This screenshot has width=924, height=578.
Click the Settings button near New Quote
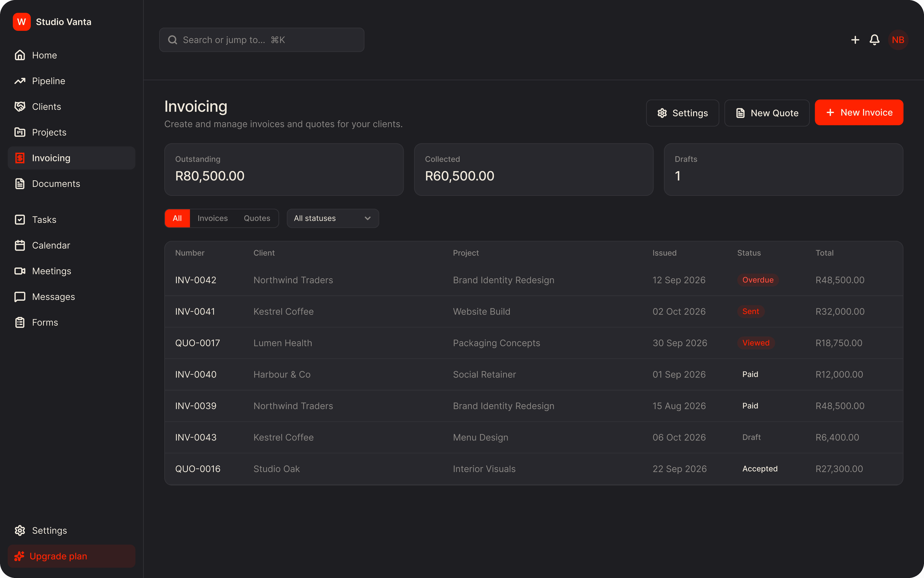[x=682, y=113]
